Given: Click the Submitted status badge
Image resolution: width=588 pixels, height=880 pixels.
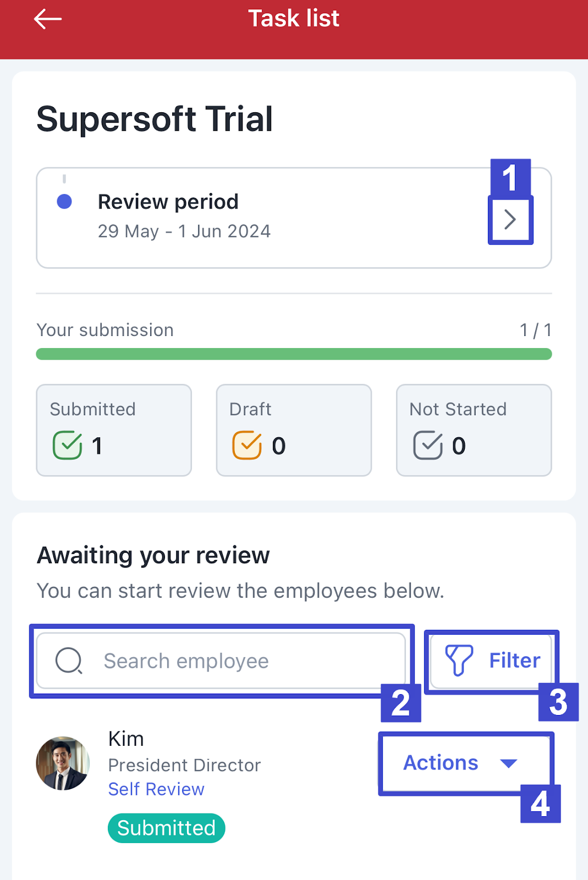Looking at the screenshot, I should click(166, 828).
